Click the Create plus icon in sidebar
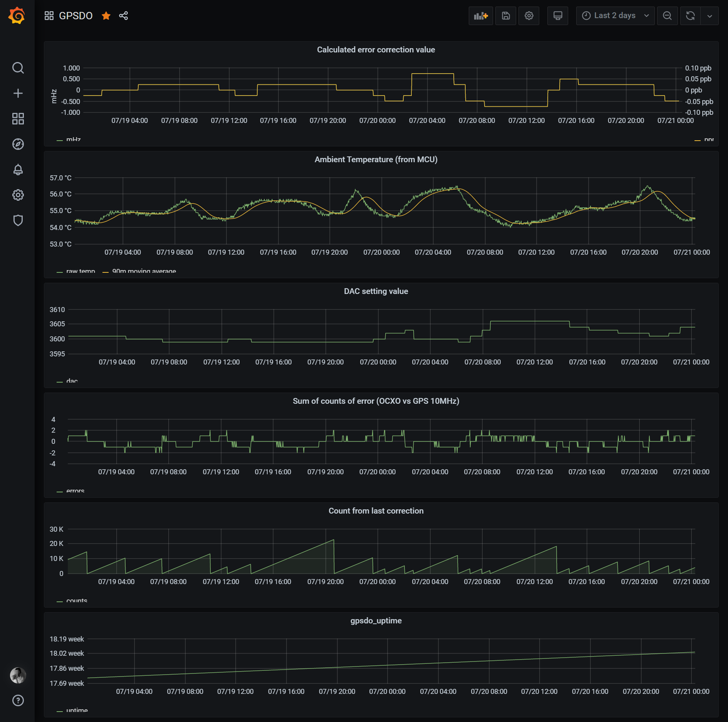 click(18, 93)
